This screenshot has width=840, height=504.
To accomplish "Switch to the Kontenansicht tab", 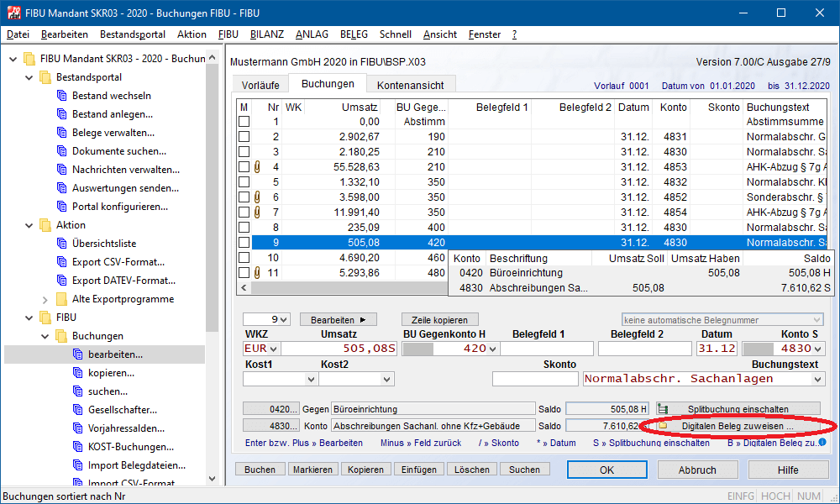I will [x=410, y=85].
